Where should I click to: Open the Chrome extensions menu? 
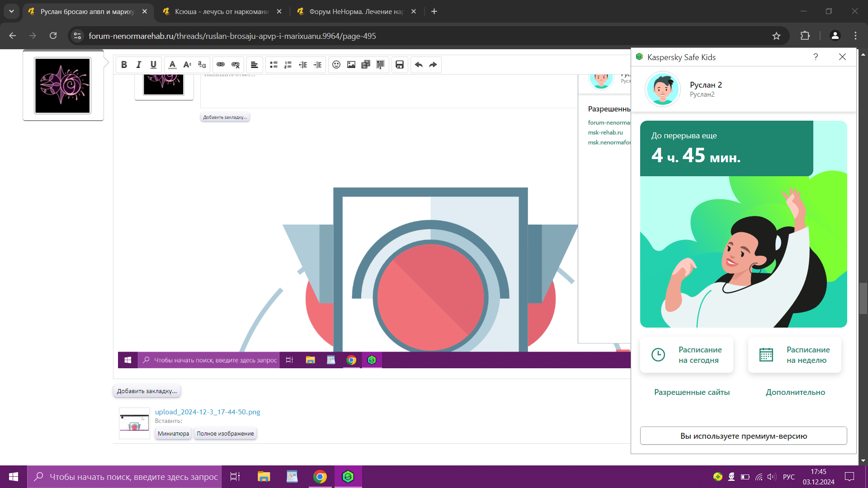805,36
